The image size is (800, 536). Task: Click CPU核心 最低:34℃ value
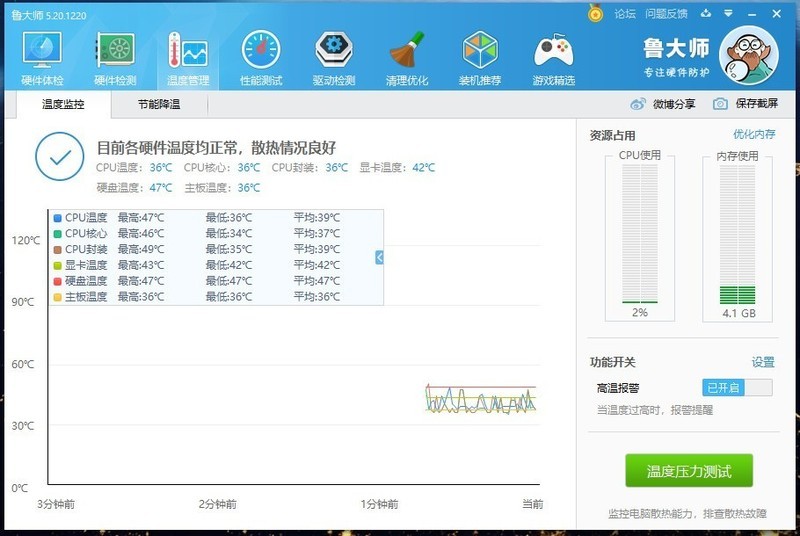pos(229,234)
